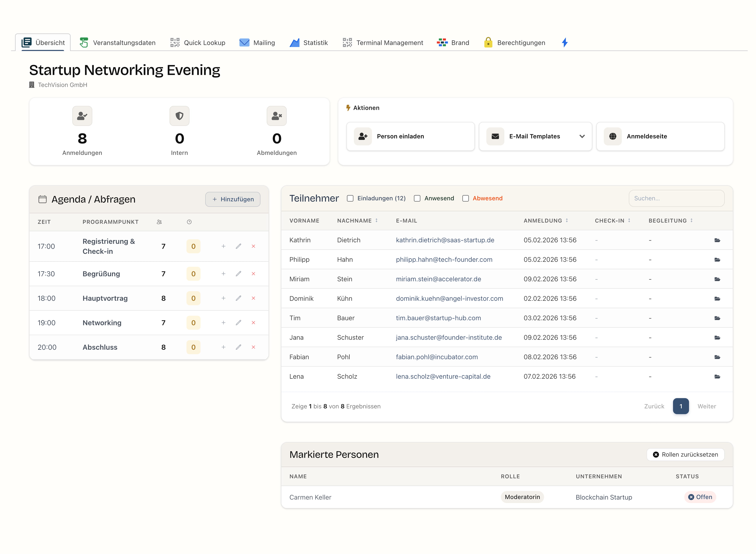This screenshot has height=554, width=756.
Task: Click Carmen Keller in Markierte Personen
Action: coord(310,497)
